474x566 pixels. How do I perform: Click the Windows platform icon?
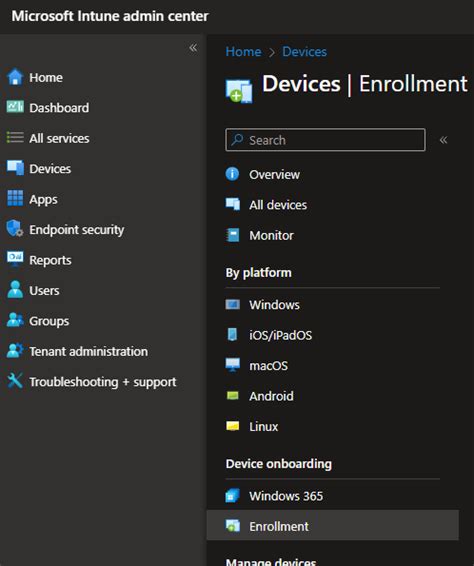tap(232, 304)
